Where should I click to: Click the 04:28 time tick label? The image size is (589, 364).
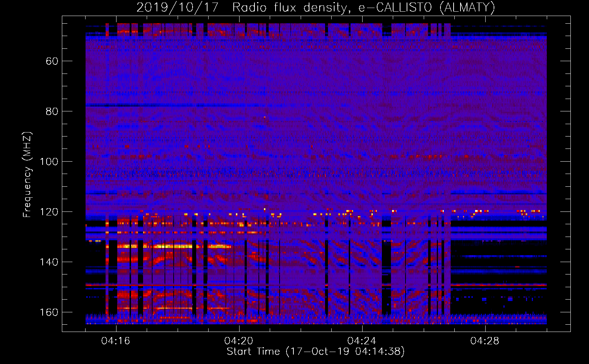[485, 341]
